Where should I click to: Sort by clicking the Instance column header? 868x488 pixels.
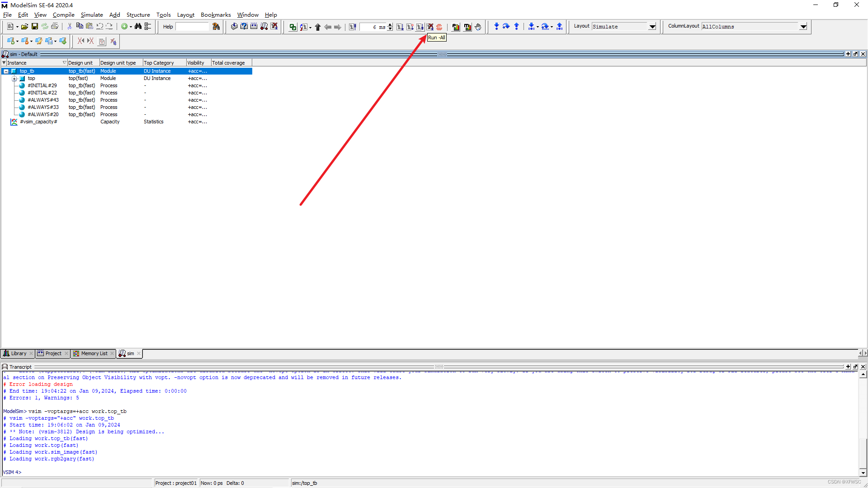18,62
